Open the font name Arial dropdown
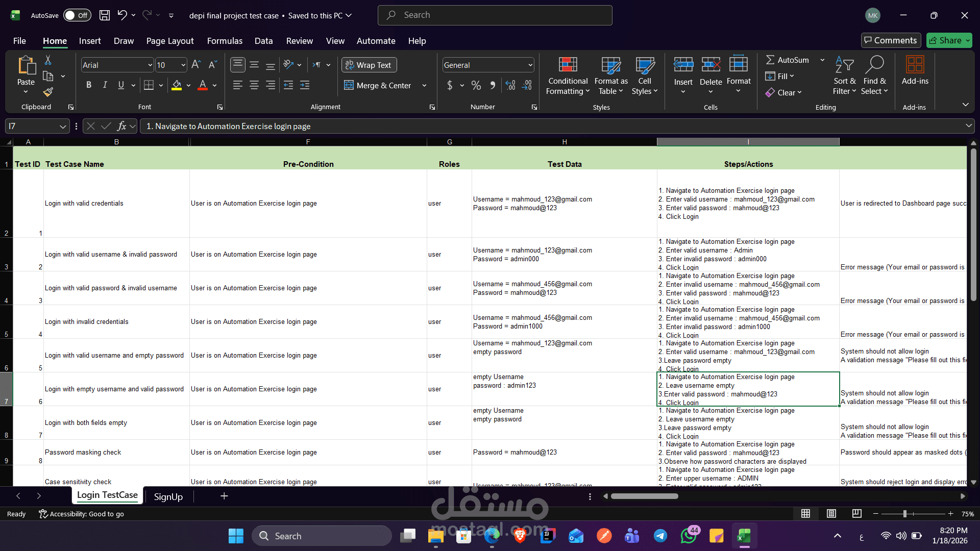This screenshot has height=551, width=980. [x=150, y=65]
